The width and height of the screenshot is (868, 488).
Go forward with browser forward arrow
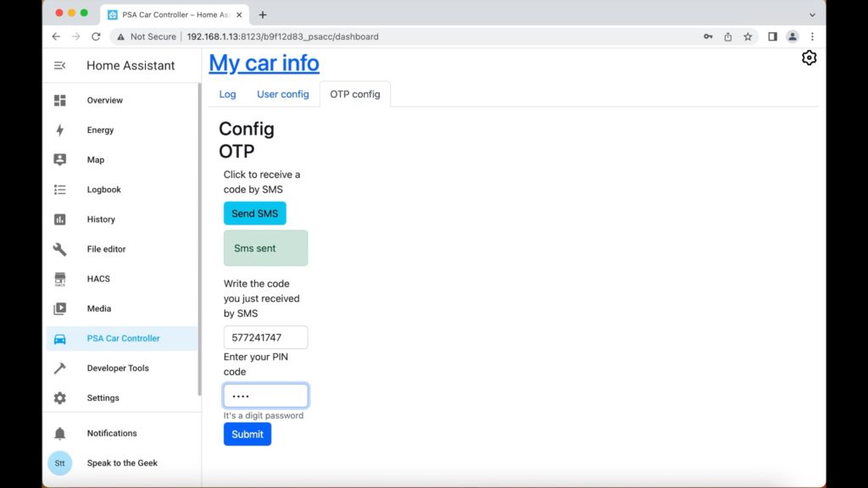pyautogui.click(x=75, y=36)
